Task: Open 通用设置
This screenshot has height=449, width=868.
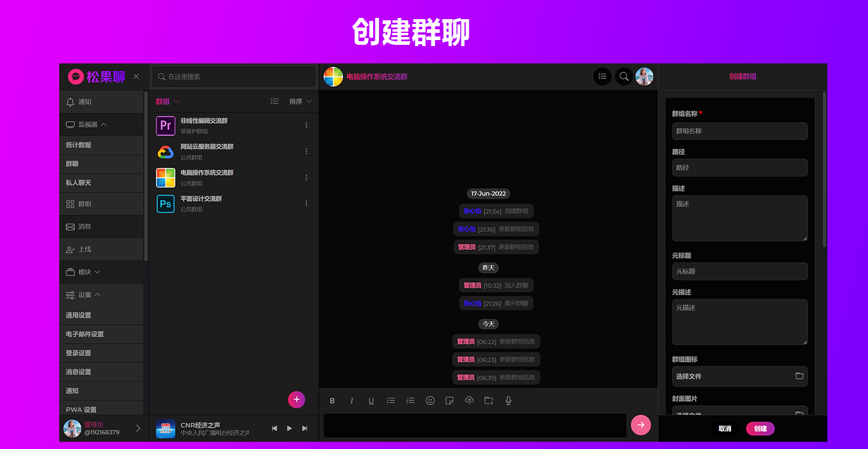Action: [x=102, y=316]
